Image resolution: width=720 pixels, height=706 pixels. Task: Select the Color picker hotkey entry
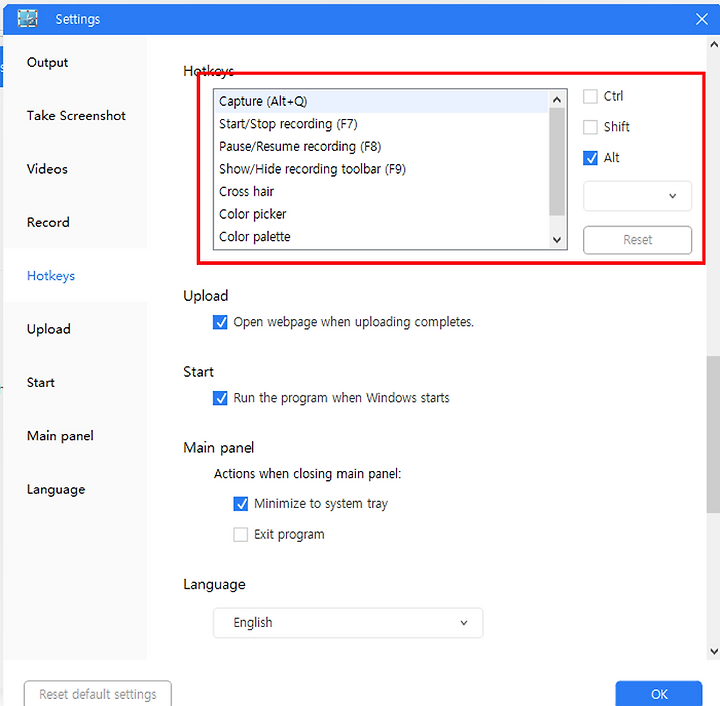coord(381,214)
